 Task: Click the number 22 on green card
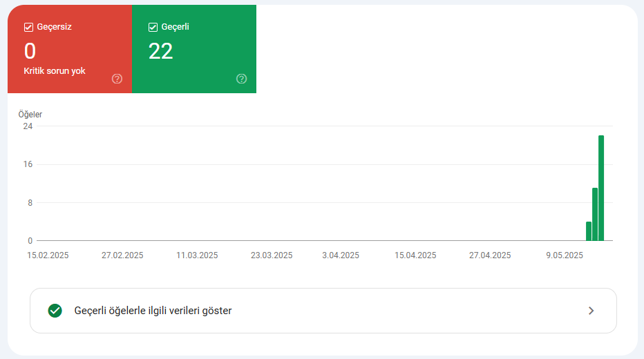click(x=160, y=51)
